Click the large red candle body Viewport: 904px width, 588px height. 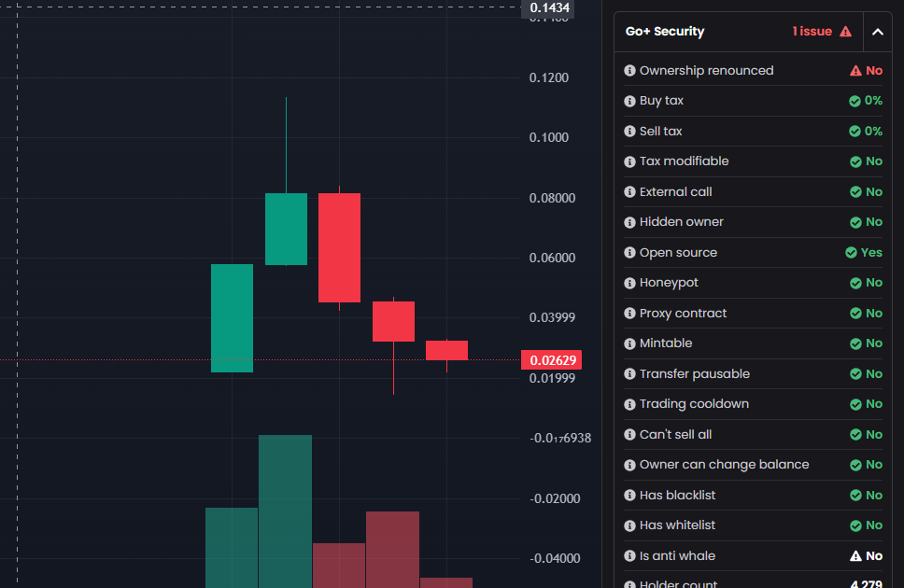click(340, 247)
